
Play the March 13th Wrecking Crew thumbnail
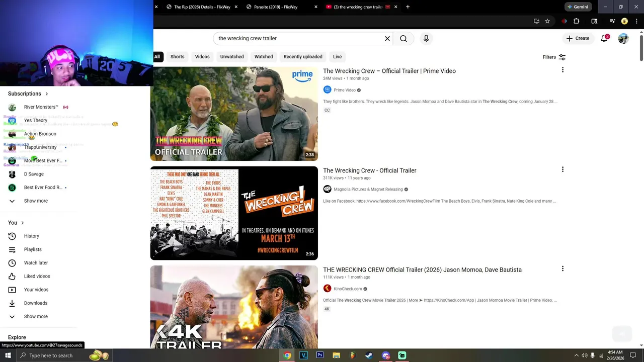(234, 213)
